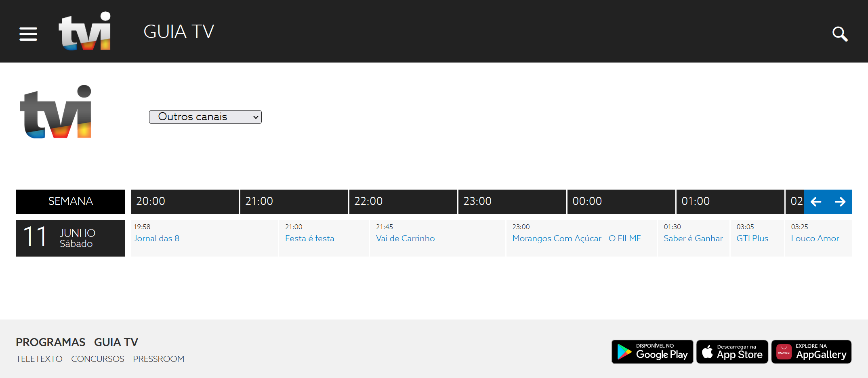
Task: Select the 11 Junho Sábado day
Action: [x=71, y=238]
